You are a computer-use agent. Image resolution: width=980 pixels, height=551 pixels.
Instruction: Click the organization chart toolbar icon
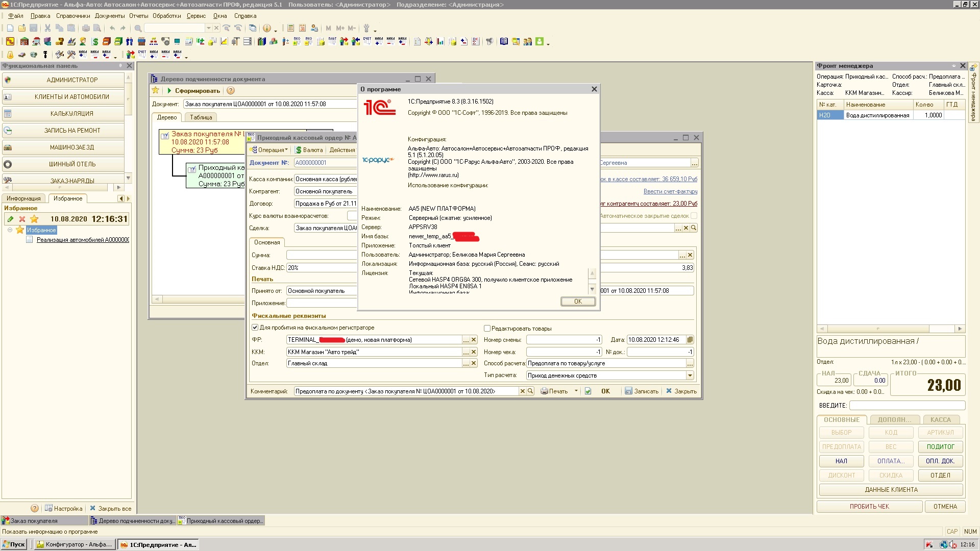(153, 41)
